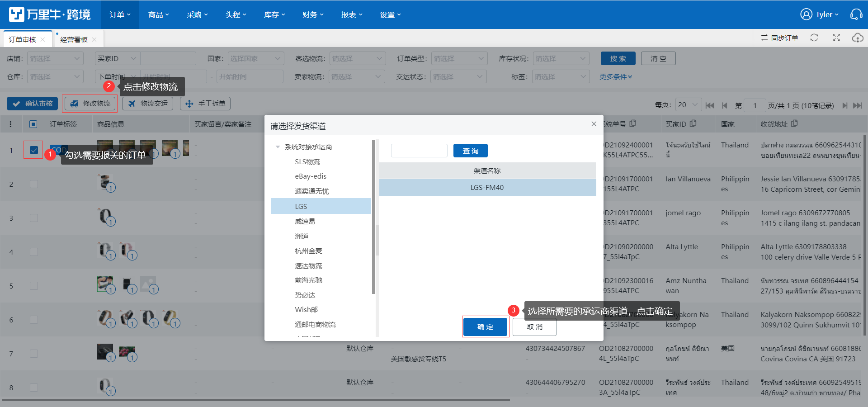Click the 物流交运 button
Screen dimensions: 868x407
tap(147, 104)
